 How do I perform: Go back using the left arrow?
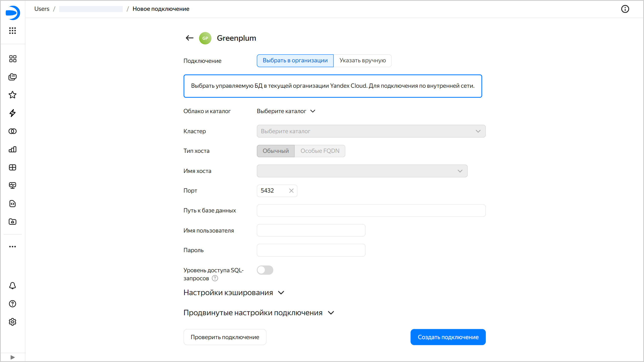[189, 38]
